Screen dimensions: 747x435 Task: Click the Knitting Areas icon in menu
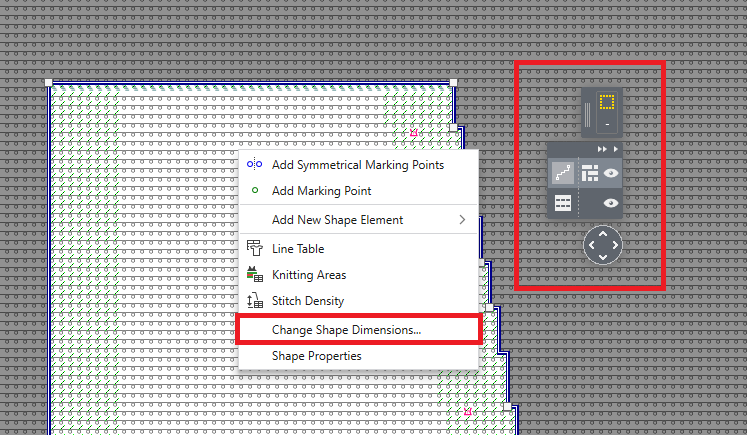coord(254,275)
